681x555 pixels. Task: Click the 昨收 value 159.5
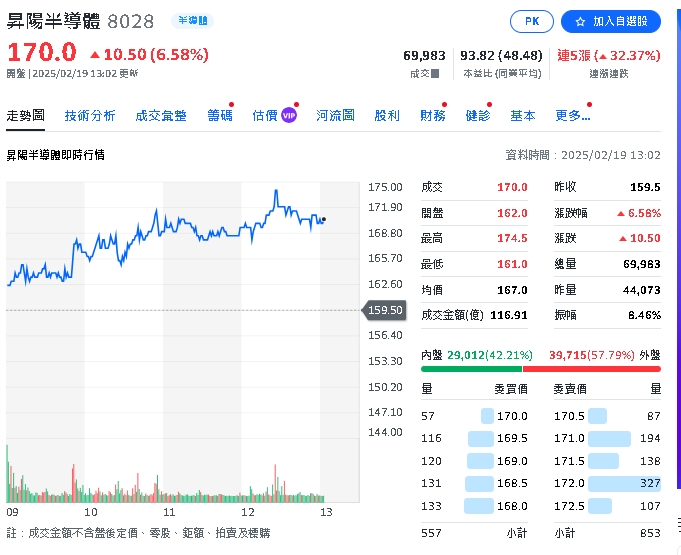(x=645, y=187)
